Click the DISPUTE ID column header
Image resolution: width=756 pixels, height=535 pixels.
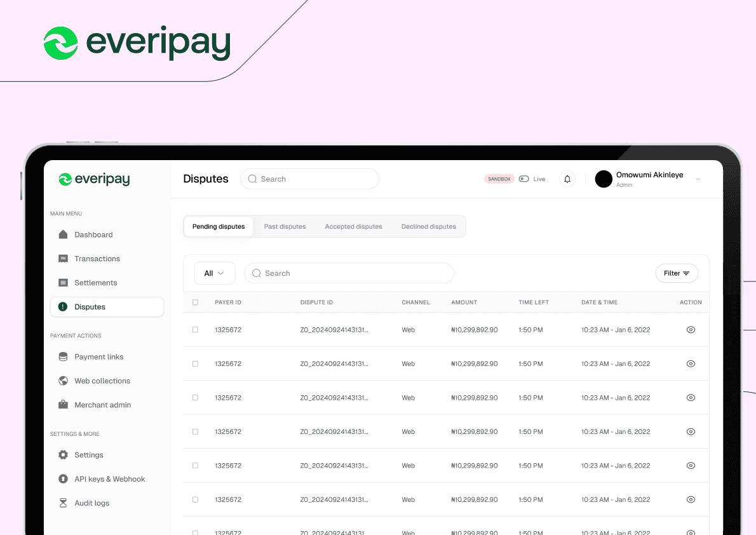316,302
